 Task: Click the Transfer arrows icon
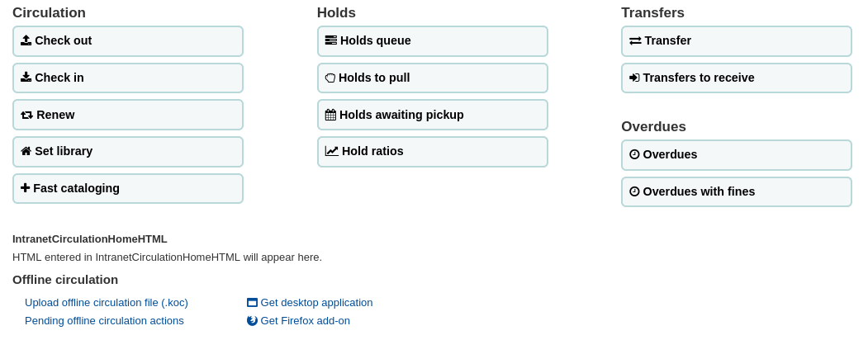tap(635, 40)
